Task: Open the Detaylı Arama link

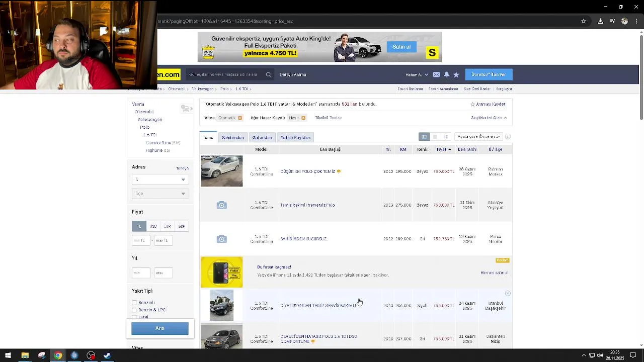Action: (x=293, y=74)
